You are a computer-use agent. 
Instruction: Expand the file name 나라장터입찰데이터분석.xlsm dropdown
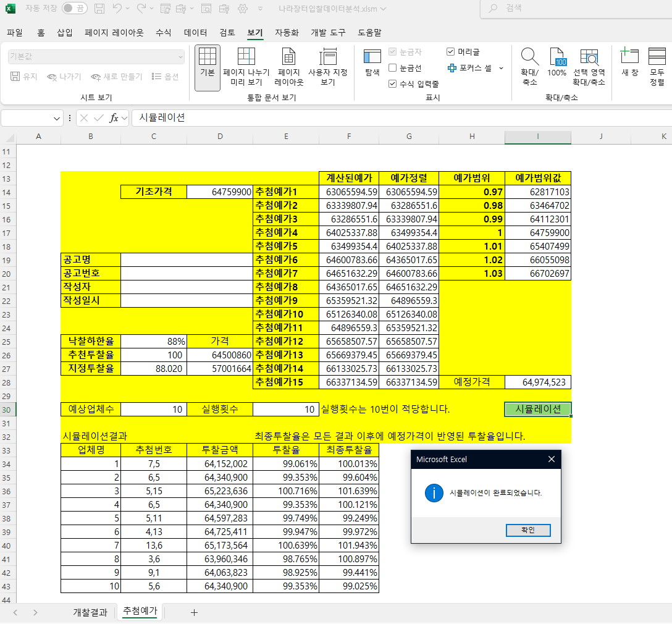383,9
